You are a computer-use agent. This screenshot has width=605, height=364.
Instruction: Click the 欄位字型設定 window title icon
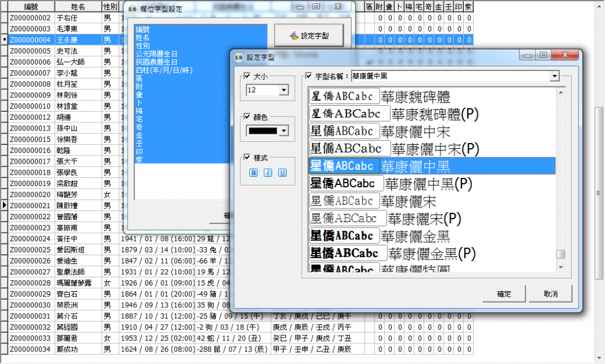[x=132, y=8]
